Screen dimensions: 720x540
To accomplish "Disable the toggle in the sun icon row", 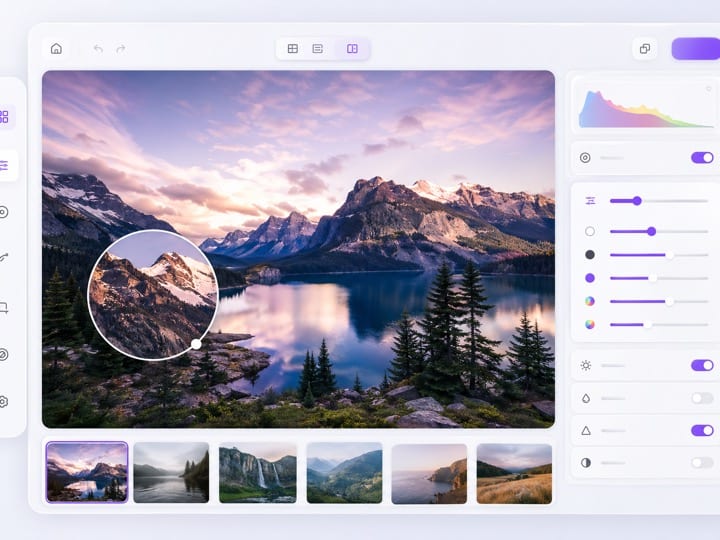I will (x=702, y=366).
